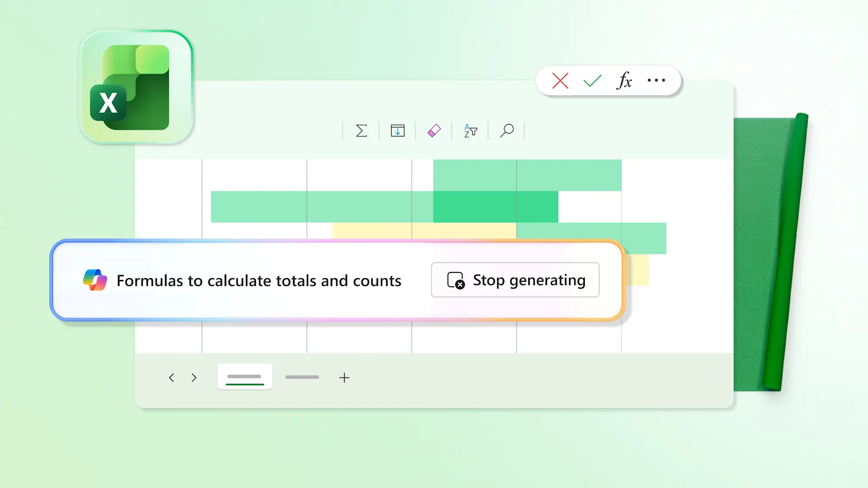Open the Sort and Filter icon

[x=470, y=130]
